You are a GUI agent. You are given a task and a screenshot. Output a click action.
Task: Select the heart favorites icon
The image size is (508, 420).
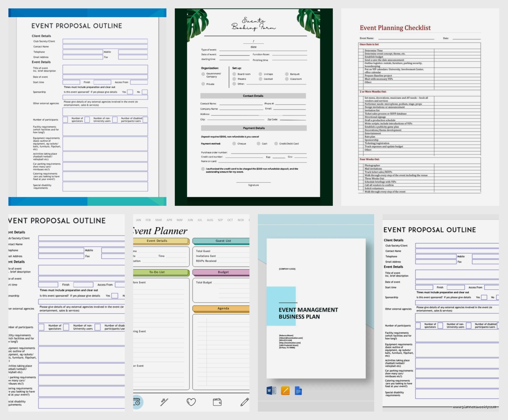click(x=191, y=402)
